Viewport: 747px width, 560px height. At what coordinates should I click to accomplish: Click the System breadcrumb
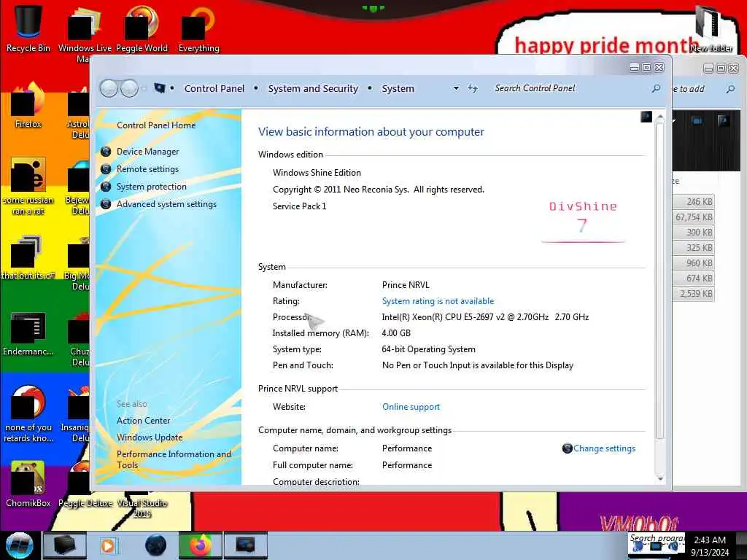coord(398,88)
